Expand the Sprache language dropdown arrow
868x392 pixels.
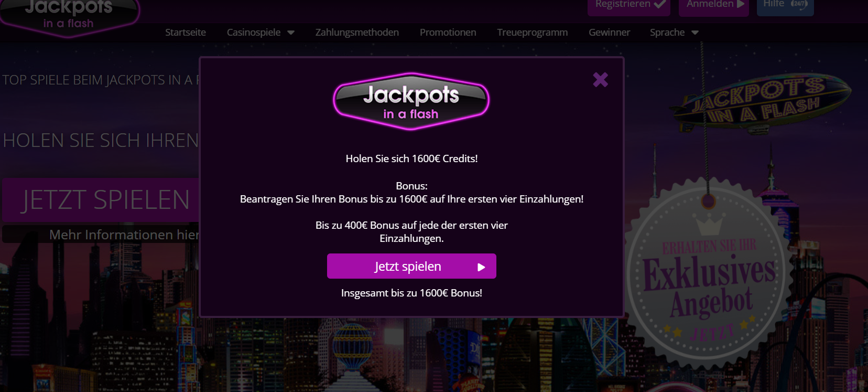click(x=695, y=33)
